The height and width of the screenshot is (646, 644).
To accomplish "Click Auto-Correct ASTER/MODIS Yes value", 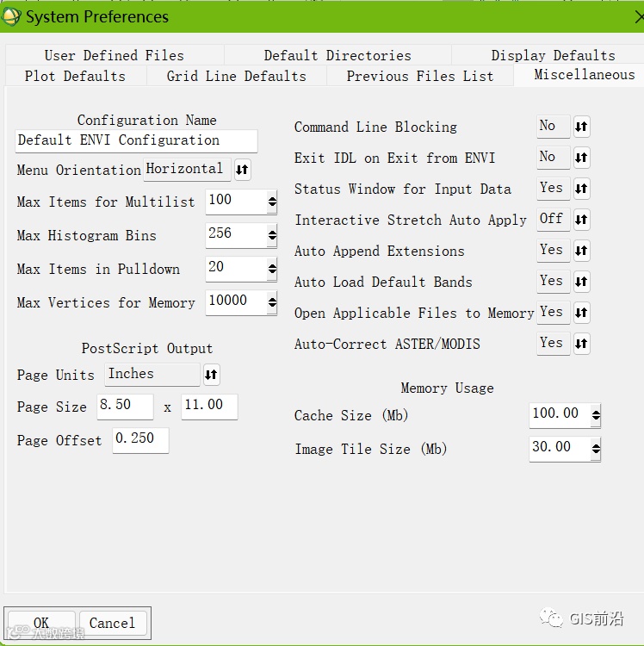I will 554,344.
